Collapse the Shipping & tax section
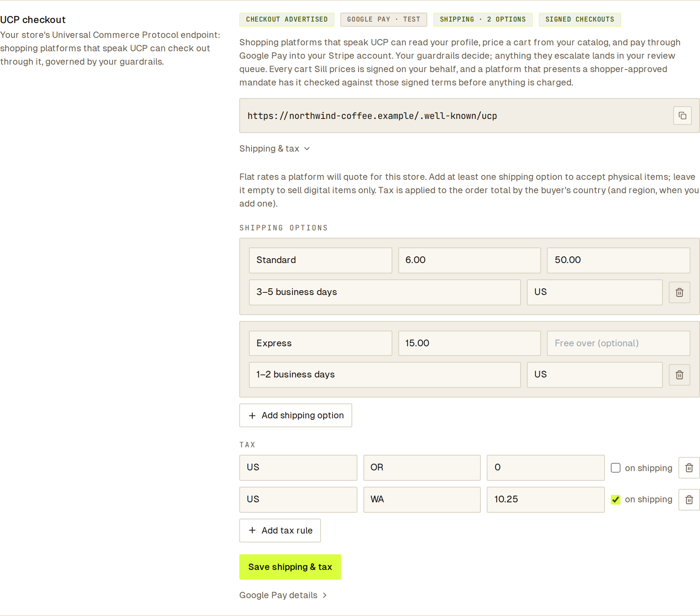The image size is (700, 616). [275, 149]
